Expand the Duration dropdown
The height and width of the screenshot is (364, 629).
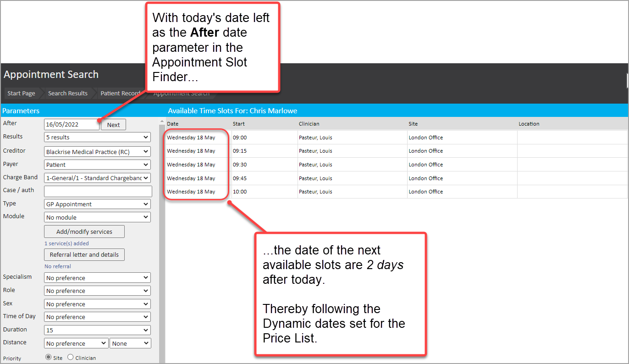(x=97, y=330)
